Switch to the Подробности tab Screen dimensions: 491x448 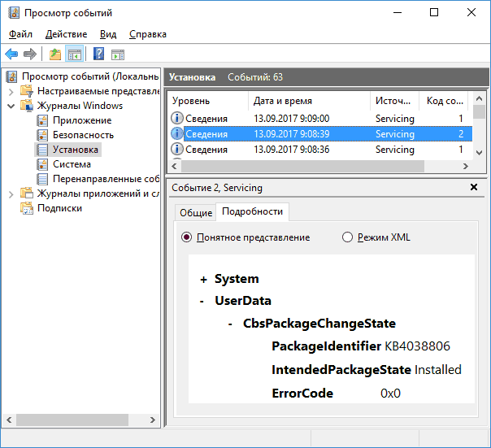[x=252, y=211]
